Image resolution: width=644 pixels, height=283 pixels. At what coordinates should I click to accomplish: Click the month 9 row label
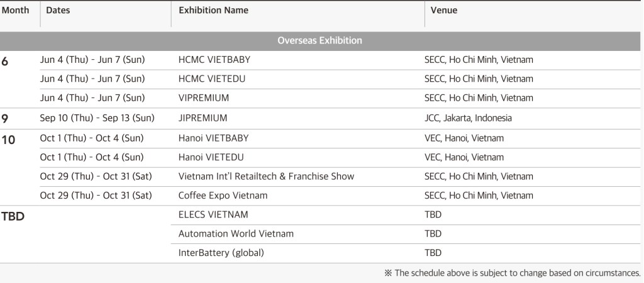pyautogui.click(x=5, y=118)
